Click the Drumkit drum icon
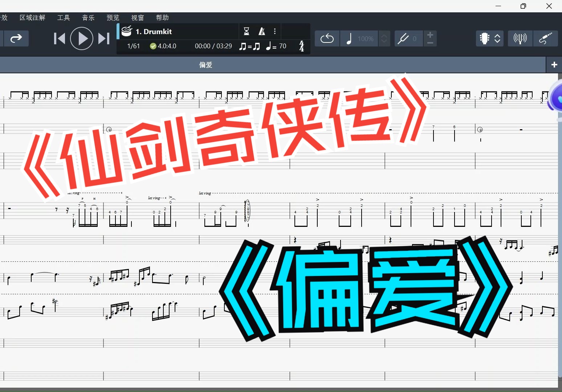Image resolution: width=562 pixels, height=392 pixels. click(x=126, y=31)
